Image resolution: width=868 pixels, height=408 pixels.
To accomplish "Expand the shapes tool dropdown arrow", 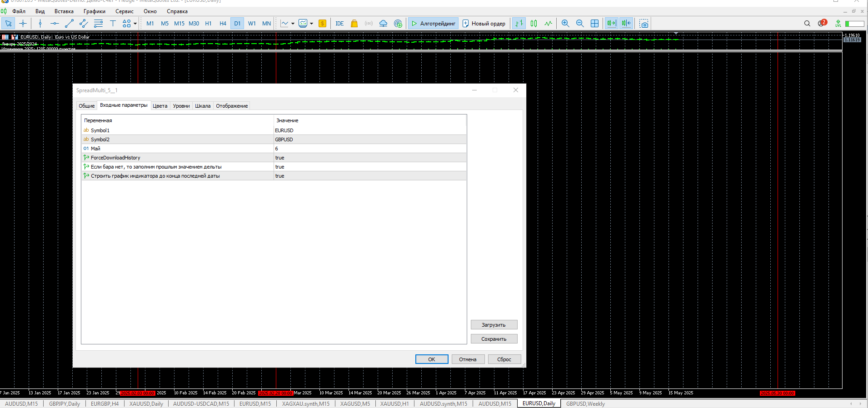I will click(135, 24).
